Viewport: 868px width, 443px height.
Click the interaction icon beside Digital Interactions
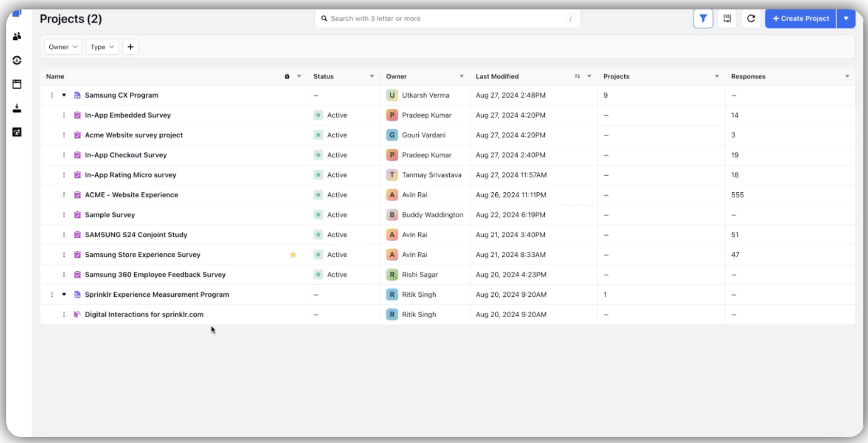coord(77,315)
